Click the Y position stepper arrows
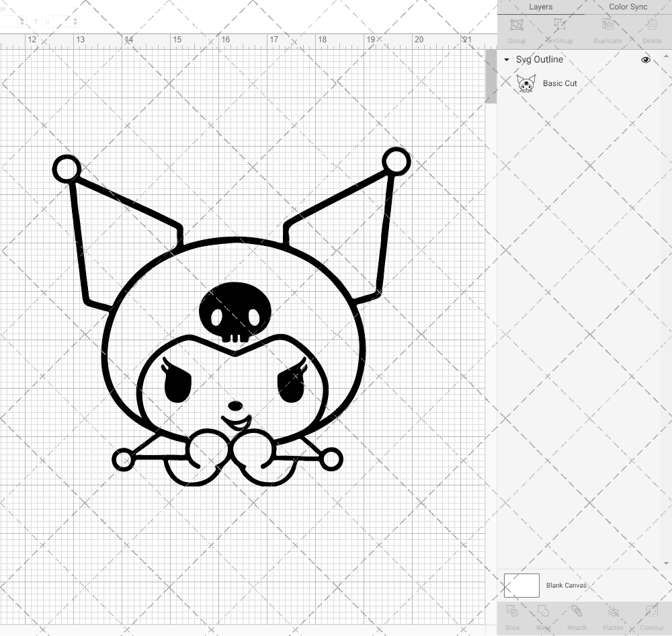This screenshot has height=636, width=672. click(x=75, y=22)
